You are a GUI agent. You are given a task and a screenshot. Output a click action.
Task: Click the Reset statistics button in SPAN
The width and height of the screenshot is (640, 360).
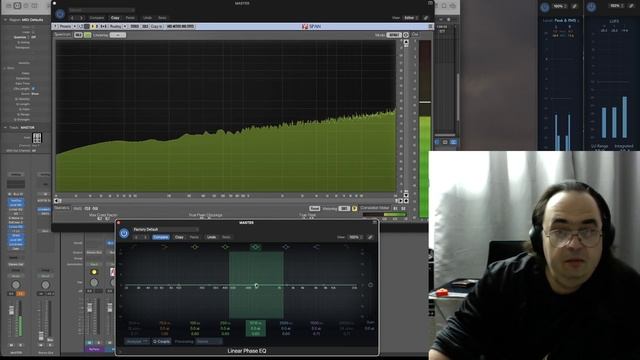point(314,209)
